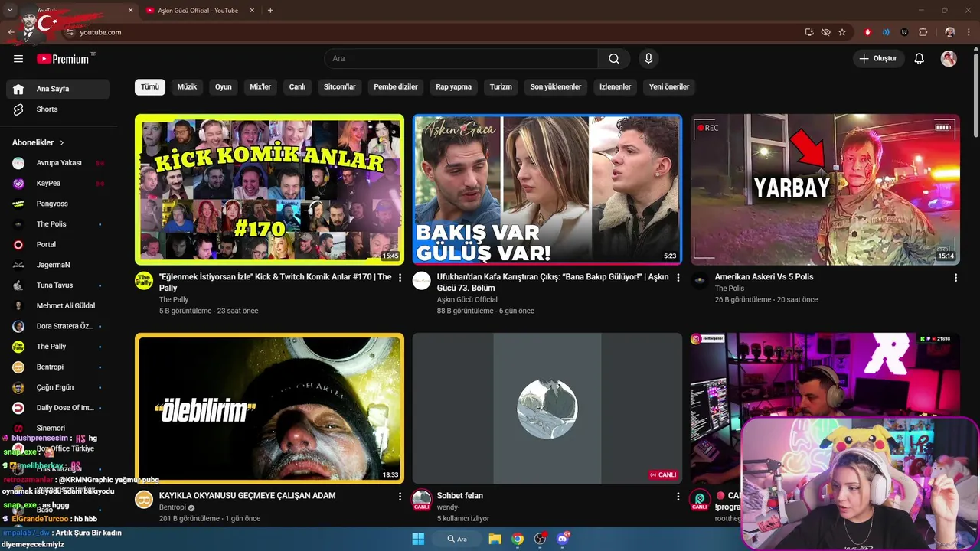Open the notifications bell
Screen dimensions: 980x551
click(x=920, y=59)
